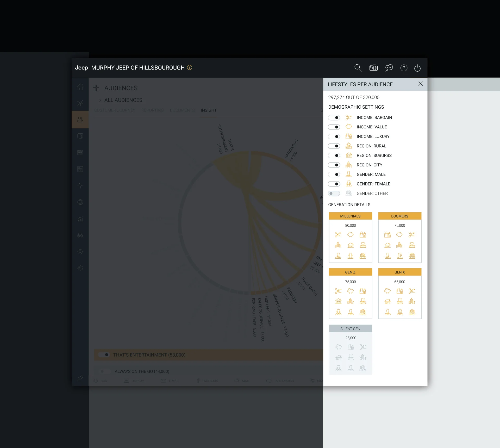Image resolution: width=500 pixels, height=448 pixels.
Task: Turn off Gender: Female switch
Action: [334, 184]
